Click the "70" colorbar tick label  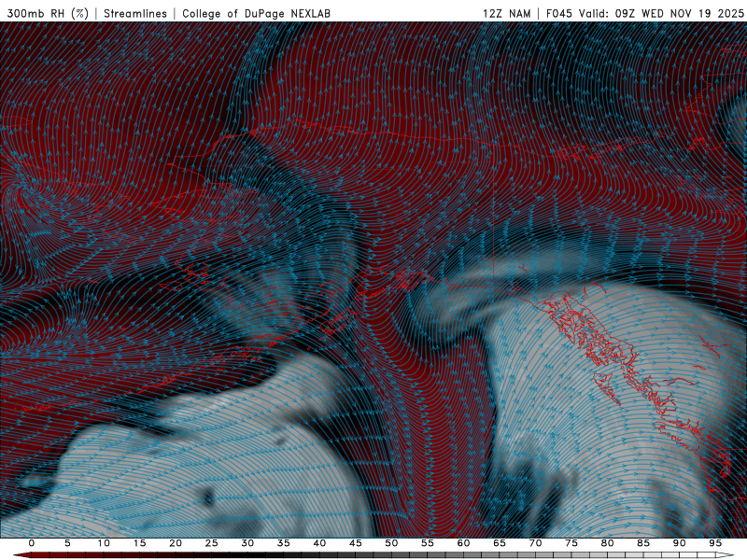535,543
